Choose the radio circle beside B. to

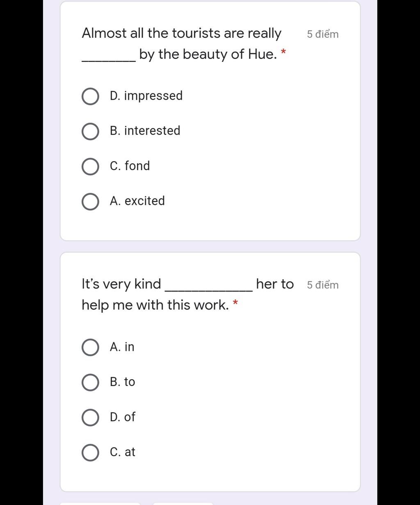tap(90, 382)
